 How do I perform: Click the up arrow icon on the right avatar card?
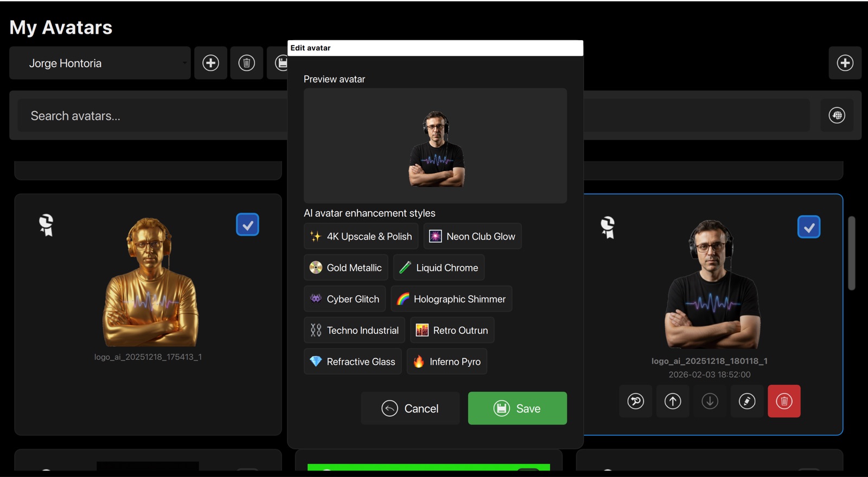pyautogui.click(x=673, y=401)
